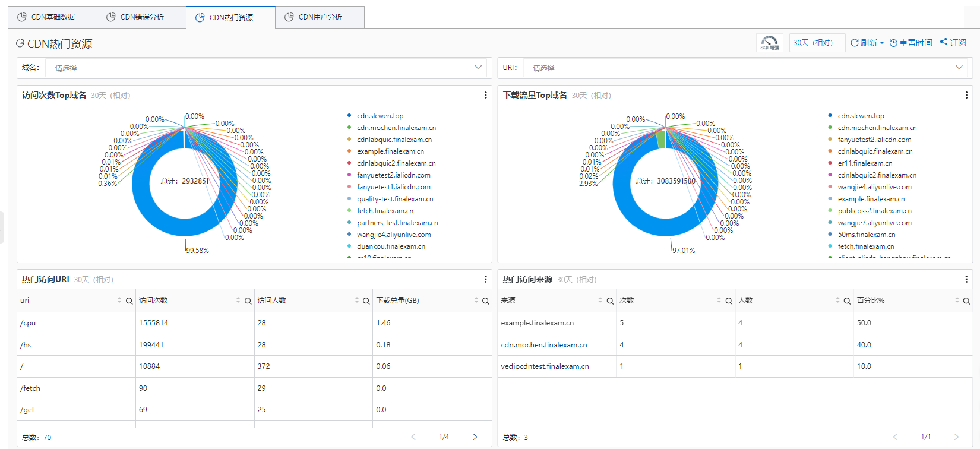
Task: Search the 下载总量(GB) column
Action: (x=485, y=301)
